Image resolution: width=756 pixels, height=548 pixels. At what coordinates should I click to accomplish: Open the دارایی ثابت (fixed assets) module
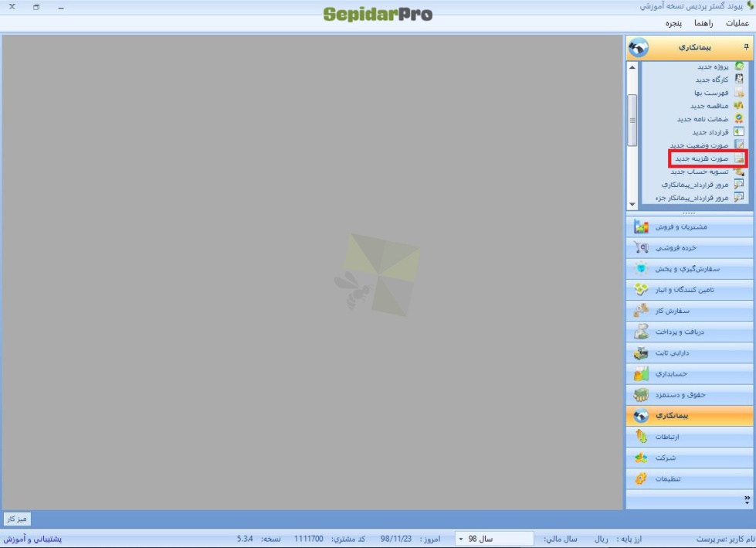coord(689,352)
